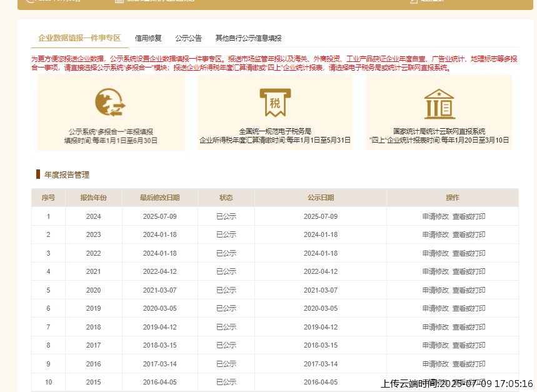Click 查看或打印 for report year 2019
The height and width of the screenshot is (392, 537).
pos(469,308)
